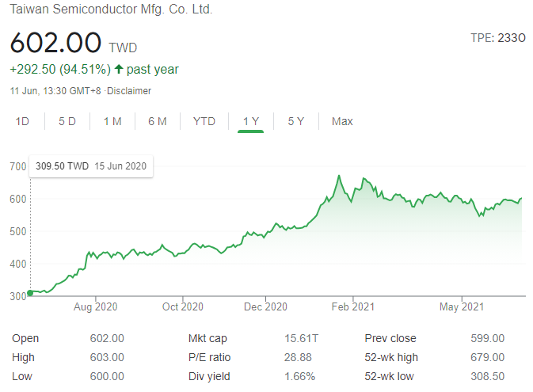The width and height of the screenshot is (533, 392).
Task: Click the 500 y-axis label
Action: coord(18,231)
